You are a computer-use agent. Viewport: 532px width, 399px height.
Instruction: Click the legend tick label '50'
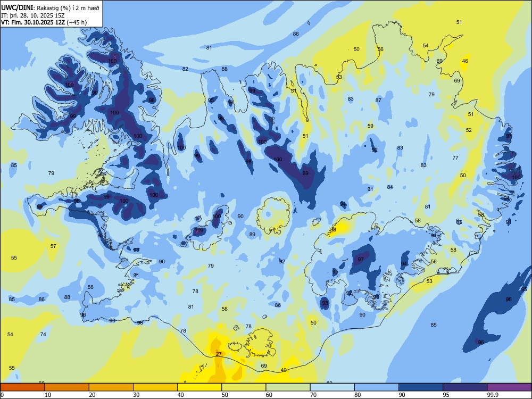pos(225,395)
